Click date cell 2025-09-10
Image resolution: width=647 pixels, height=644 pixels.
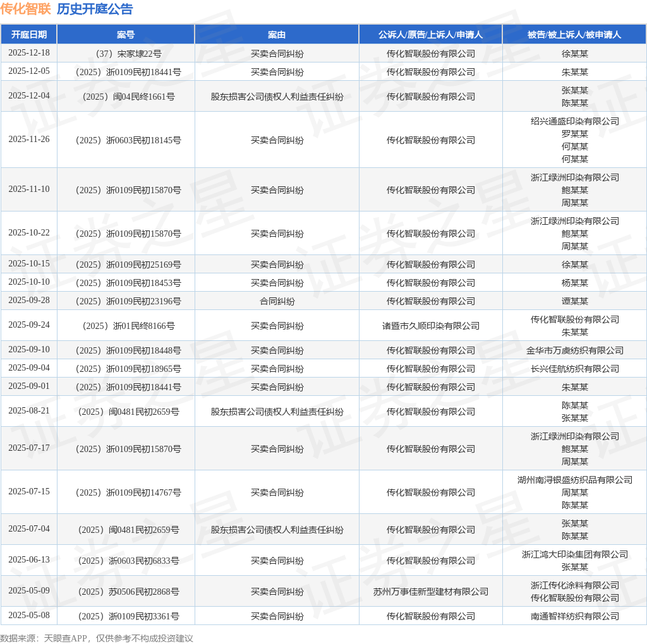tap(29, 350)
